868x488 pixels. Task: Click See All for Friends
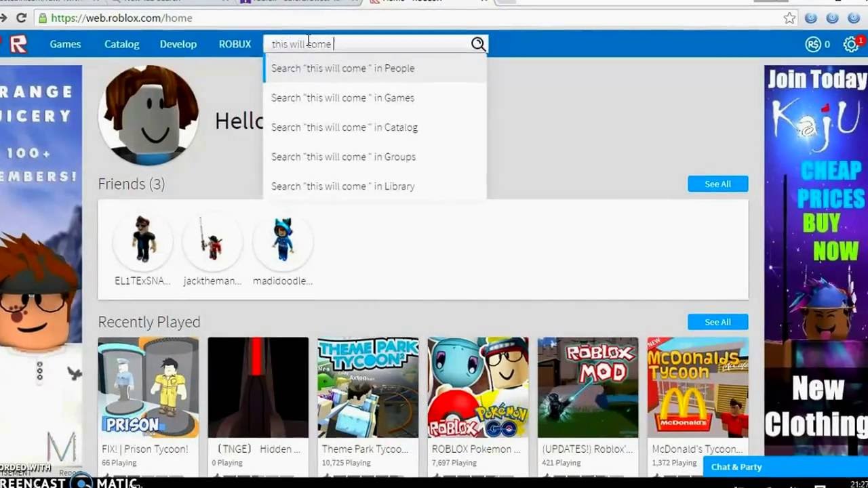pos(717,184)
